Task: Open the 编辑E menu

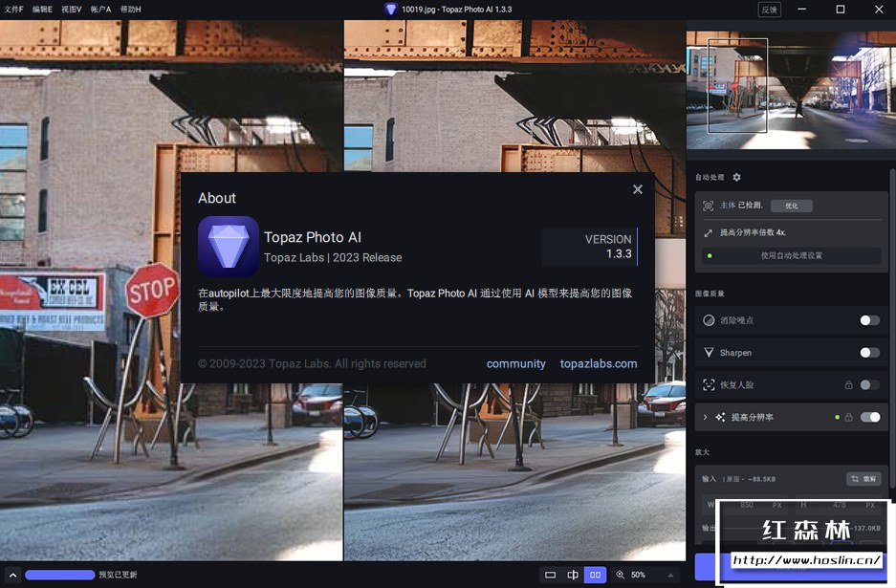Action: coord(42,10)
